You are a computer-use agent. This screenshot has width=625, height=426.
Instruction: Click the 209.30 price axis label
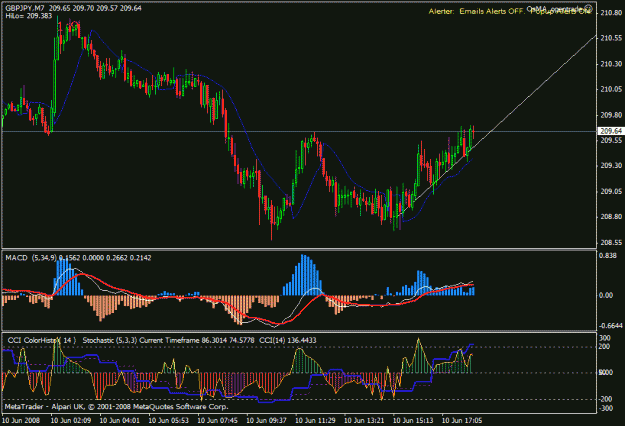coord(611,165)
